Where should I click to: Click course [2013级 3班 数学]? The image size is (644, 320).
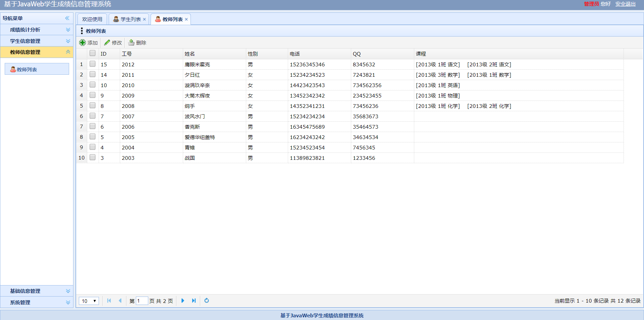coord(438,75)
